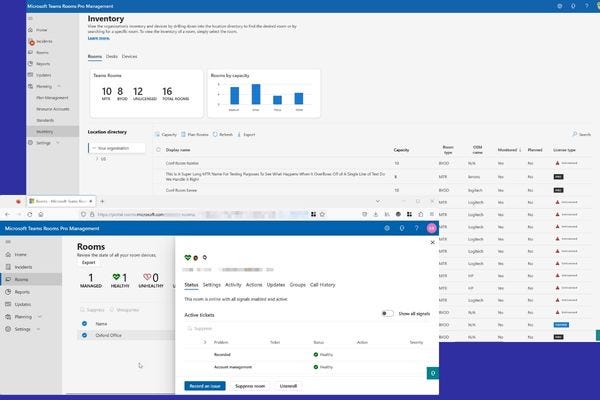Open settings gear in Rooms window header

point(387,228)
